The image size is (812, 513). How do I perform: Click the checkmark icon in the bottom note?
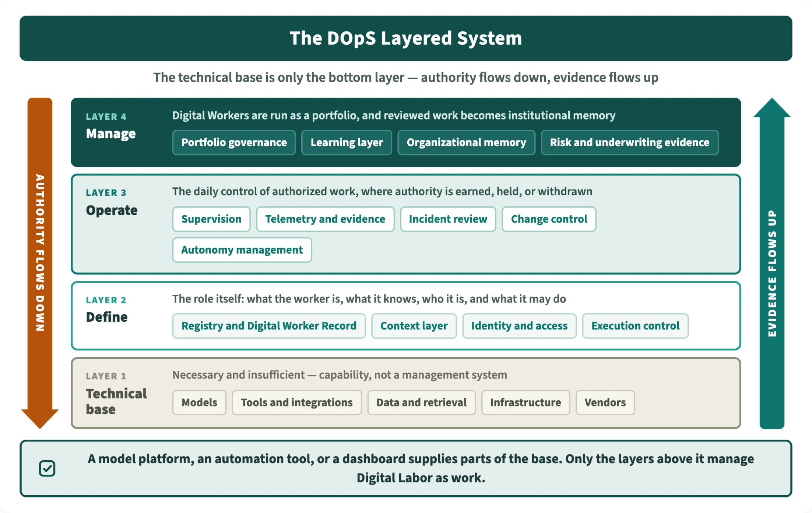(47, 468)
